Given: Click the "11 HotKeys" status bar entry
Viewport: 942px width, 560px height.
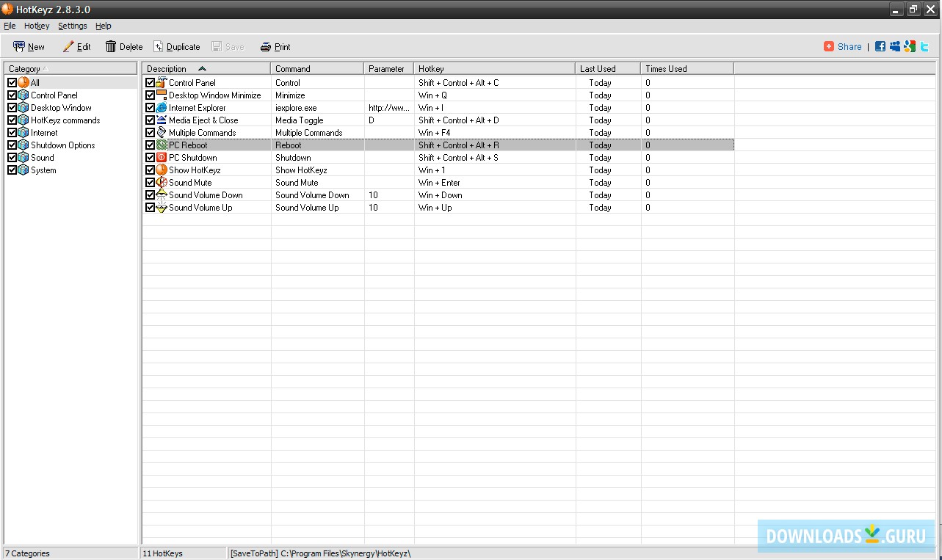Looking at the screenshot, I should (163, 553).
